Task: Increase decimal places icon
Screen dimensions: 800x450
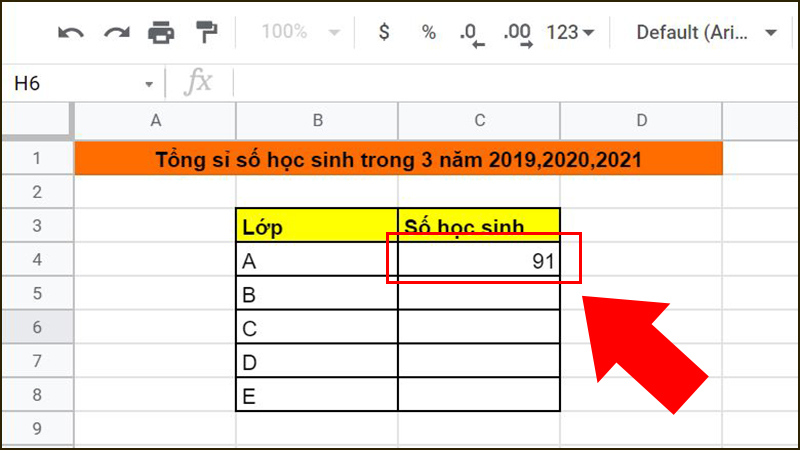Action: 518,34
